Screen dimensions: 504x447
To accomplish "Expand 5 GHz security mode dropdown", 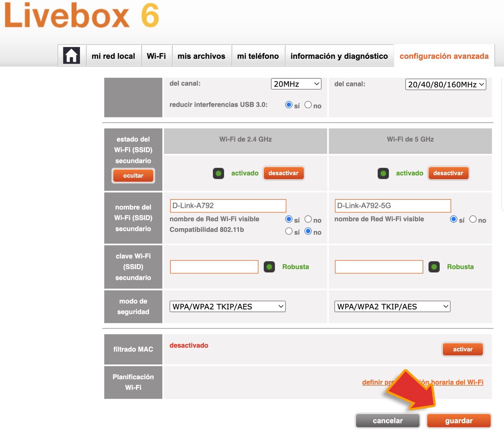I will [x=392, y=307].
